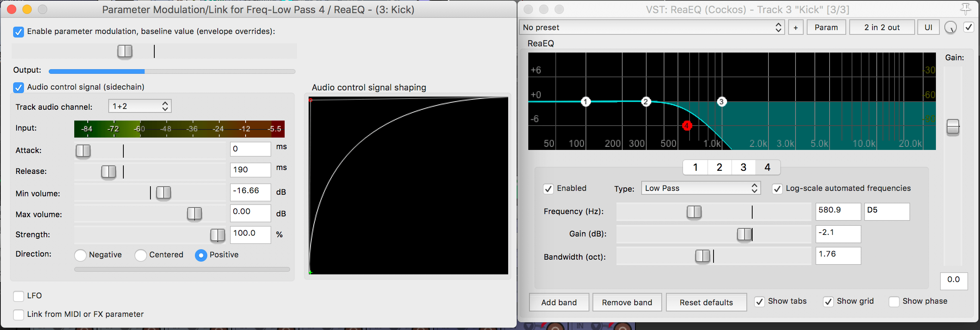Select Negative direction
This screenshot has height=330, width=980.
point(80,255)
